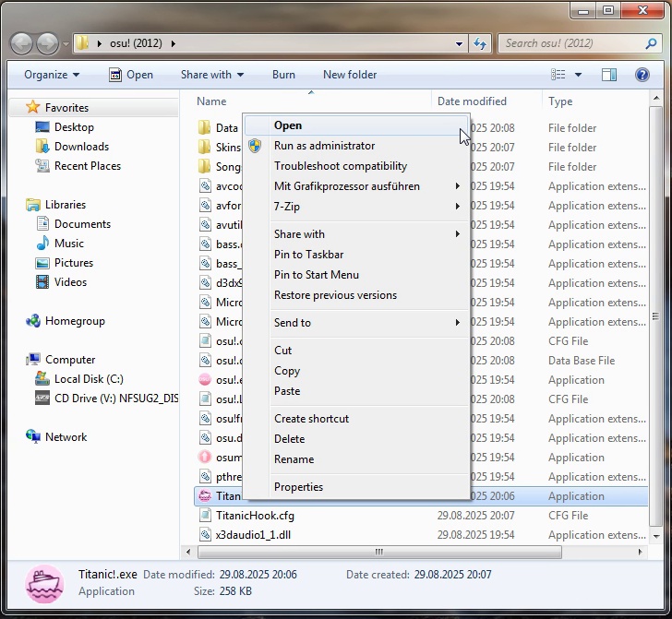Sort by Date modified column header
This screenshot has height=619, width=672.
[x=486, y=101]
